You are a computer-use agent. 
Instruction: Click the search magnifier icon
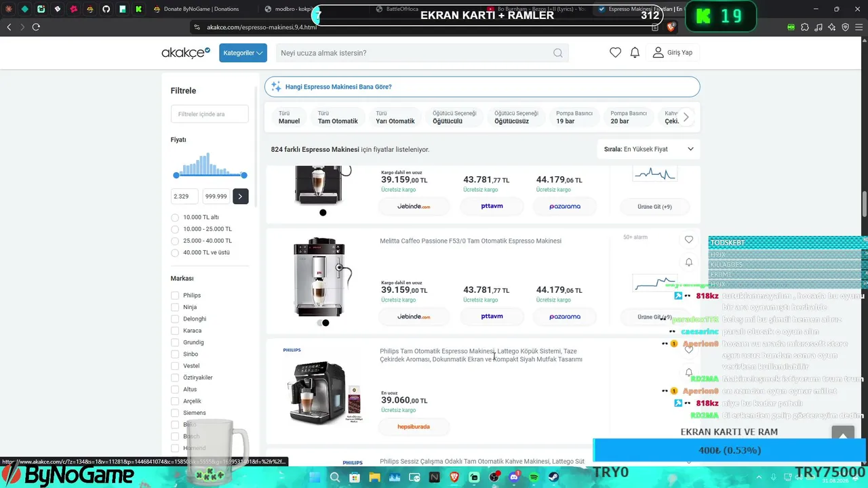[557, 53]
